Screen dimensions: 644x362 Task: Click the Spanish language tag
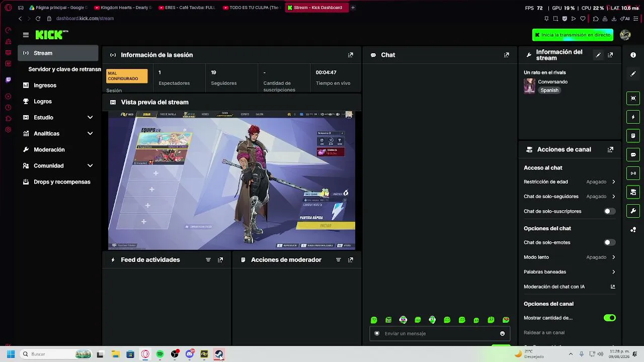[x=549, y=90]
